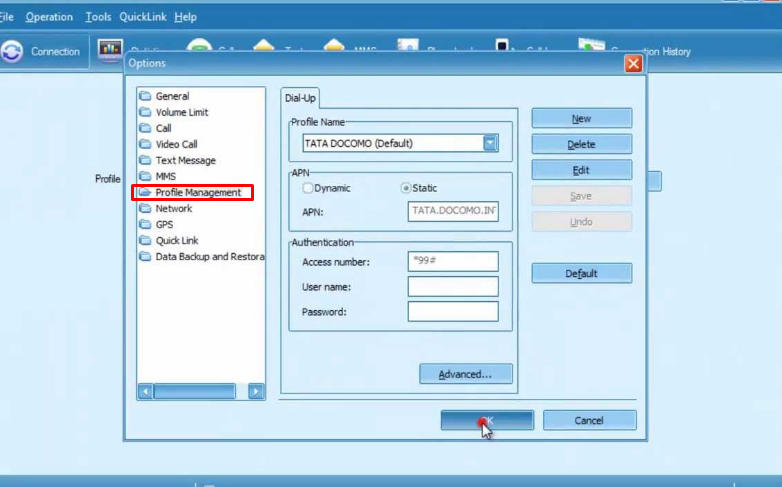Open the Statistics chart icon in toolbar
The width and height of the screenshot is (782, 487).
110,49
